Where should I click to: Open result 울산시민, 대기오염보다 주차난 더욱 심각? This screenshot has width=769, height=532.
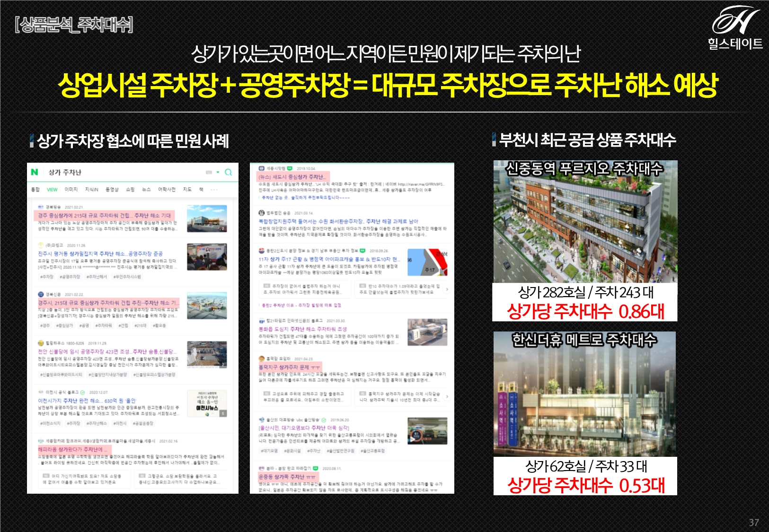(x=304, y=428)
